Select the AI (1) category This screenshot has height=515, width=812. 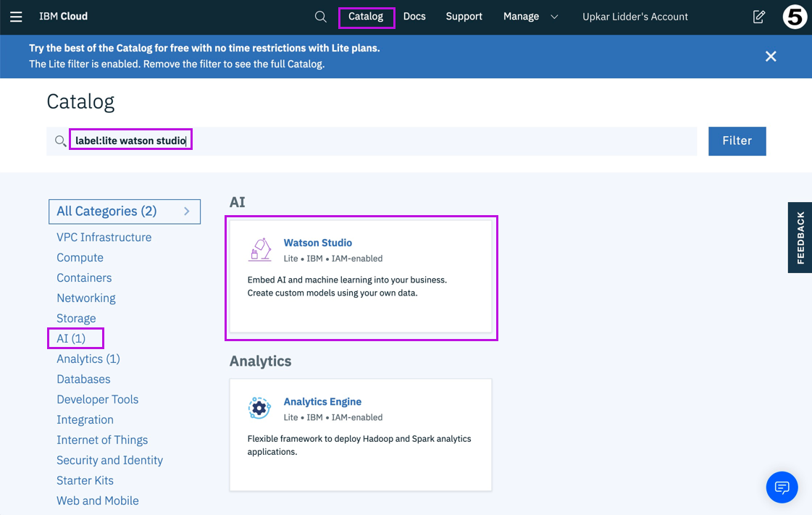pos(71,338)
